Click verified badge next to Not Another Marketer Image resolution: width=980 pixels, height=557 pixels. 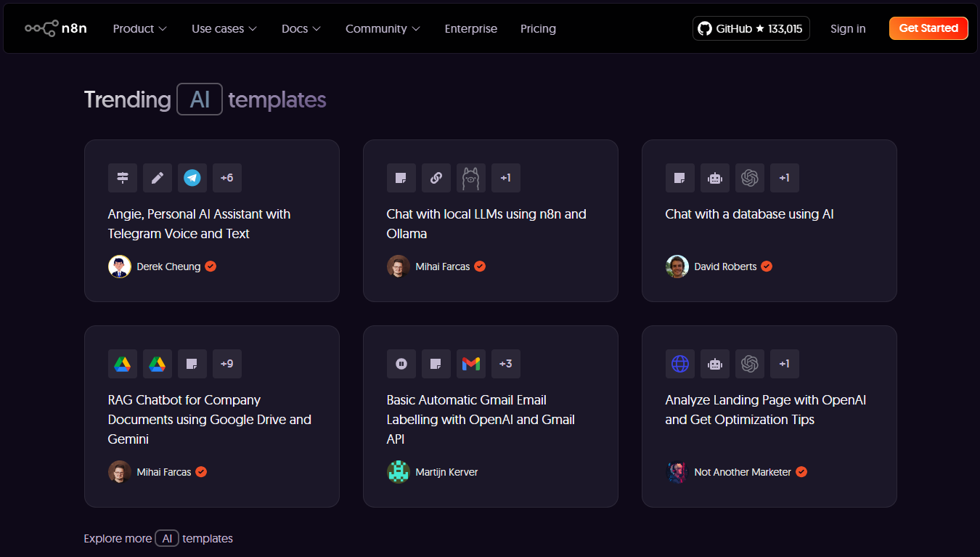click(801, 472)
